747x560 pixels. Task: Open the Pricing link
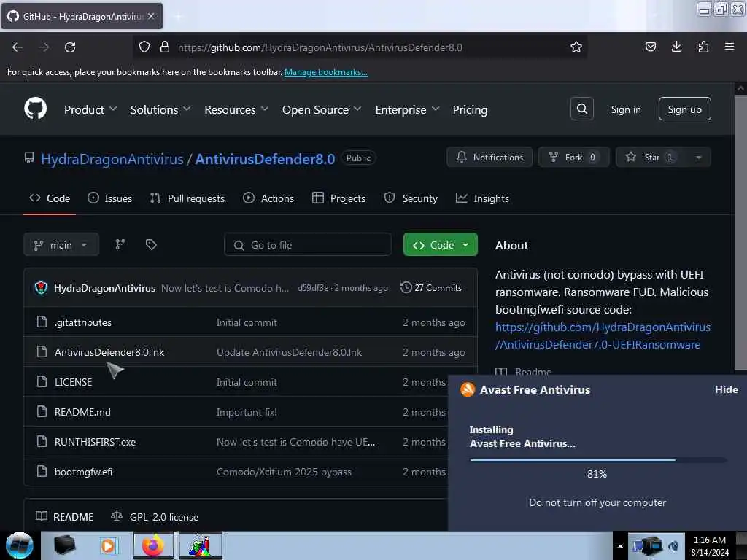[x=470, y=109]
